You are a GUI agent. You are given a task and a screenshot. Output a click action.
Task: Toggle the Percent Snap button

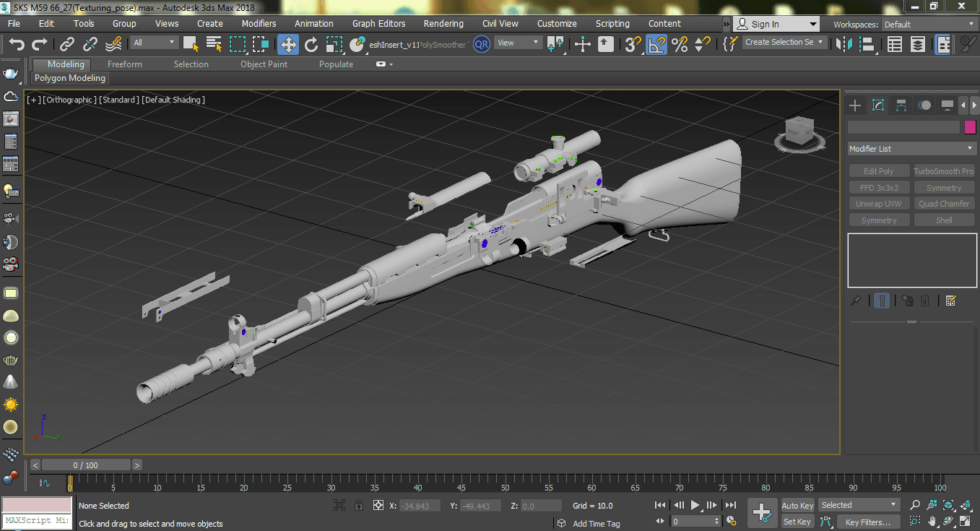680,45
